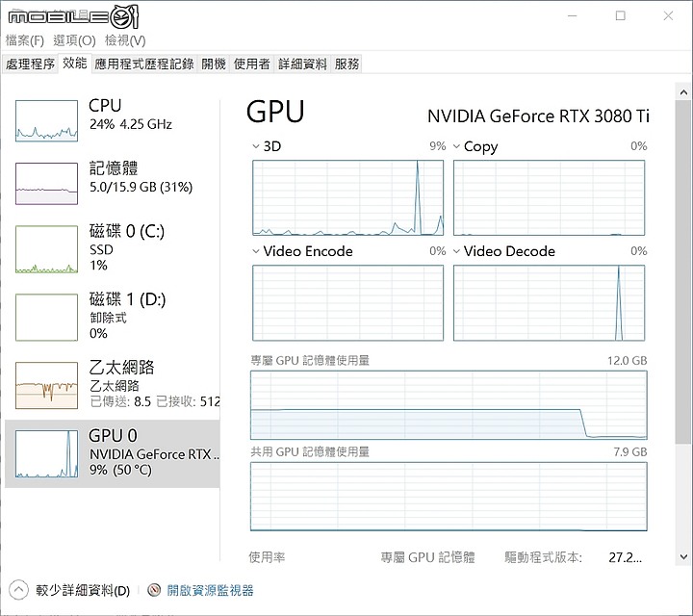Click the 12.0 GB dedicated memory value
The width and height of the screenshot is (693, 616).
(628, 361)
